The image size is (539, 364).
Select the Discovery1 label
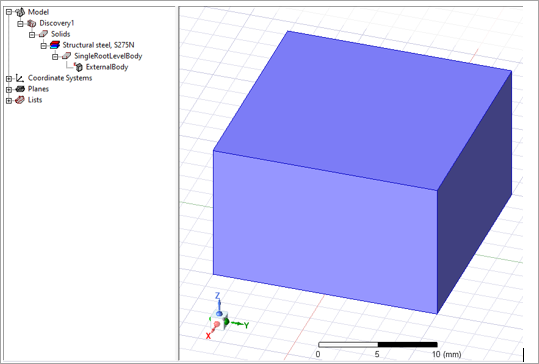tap(57, 23)
